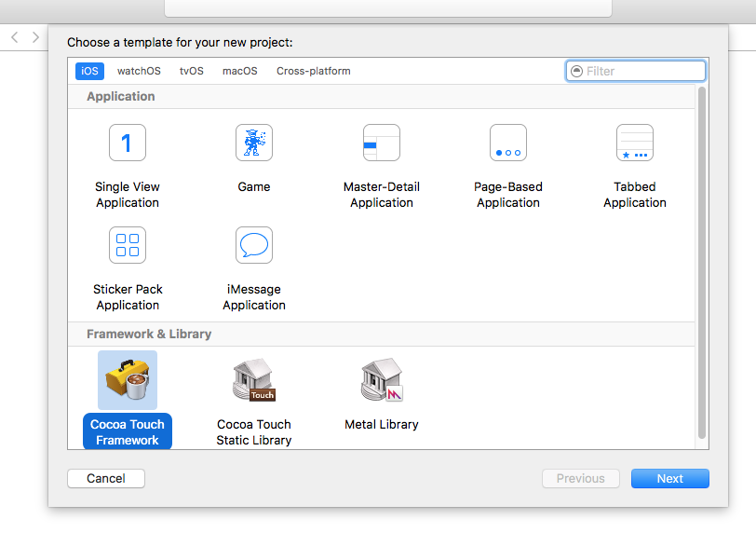Focus the Filter text field

pos(636,71)
